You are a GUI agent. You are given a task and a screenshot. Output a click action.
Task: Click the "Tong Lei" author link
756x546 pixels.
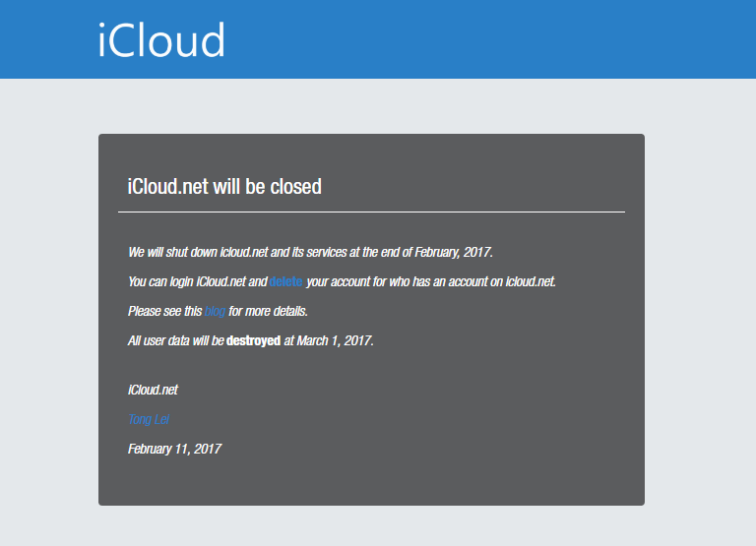coord(149,420)
